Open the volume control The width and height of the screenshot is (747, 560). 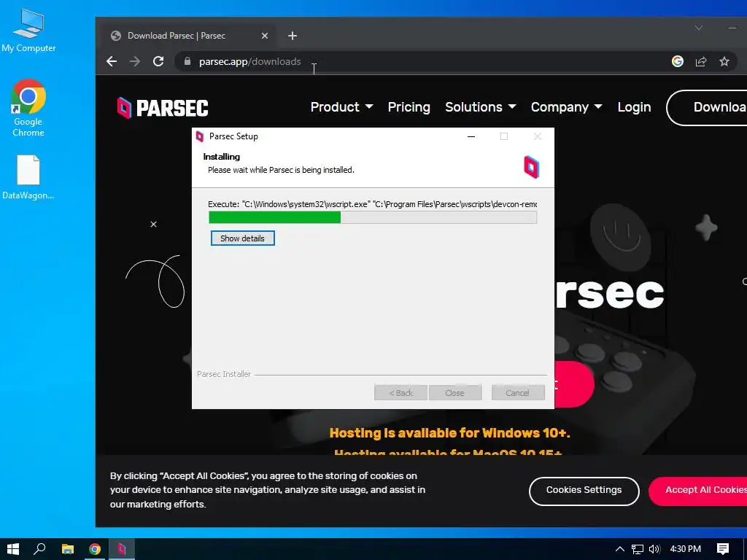(654, 549)
